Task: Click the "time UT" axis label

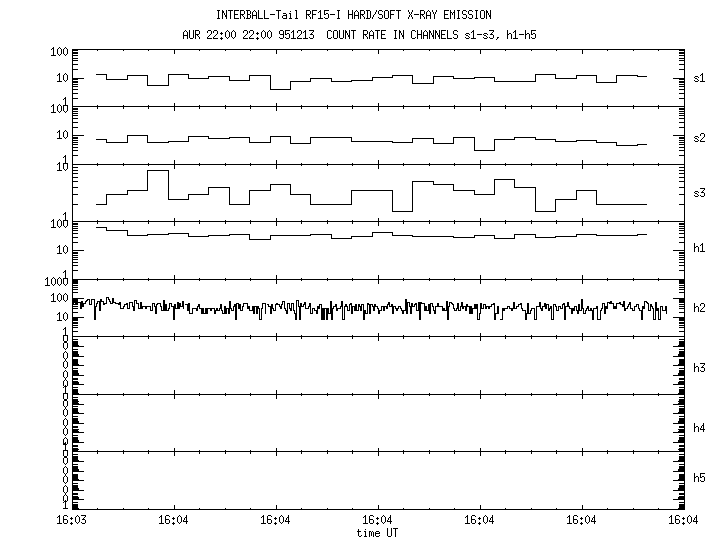Action: coord(377,532)
